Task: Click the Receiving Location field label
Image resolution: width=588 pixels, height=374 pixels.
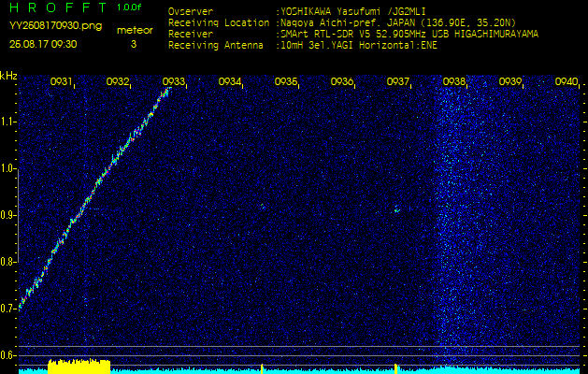Action: point(219,22)
